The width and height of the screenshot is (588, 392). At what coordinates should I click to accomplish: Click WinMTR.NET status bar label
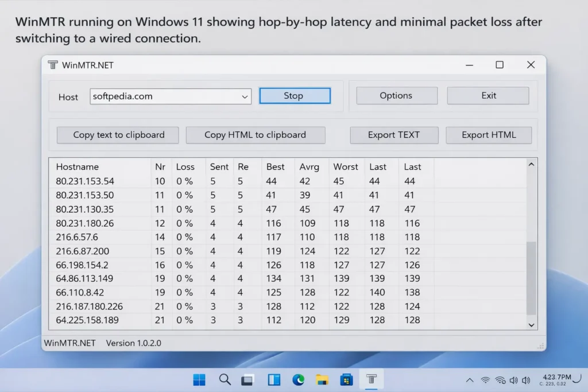[69, 343]
